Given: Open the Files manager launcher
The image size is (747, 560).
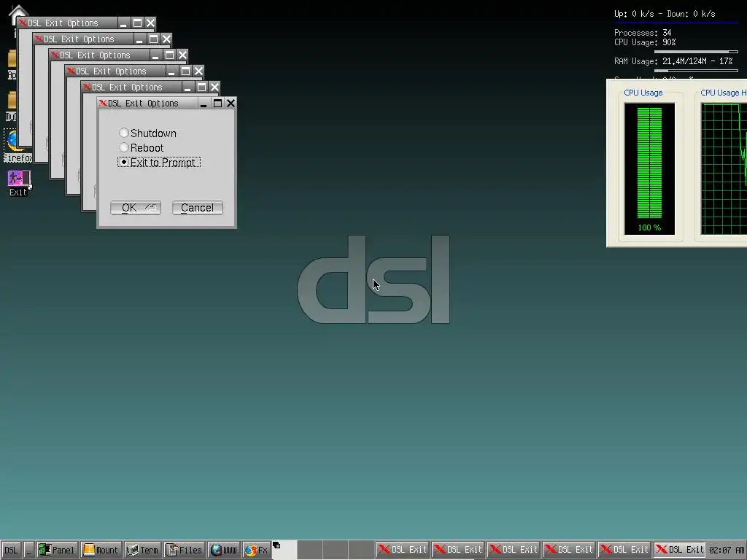Looking at the screenshot, I should tap(184, 550).
